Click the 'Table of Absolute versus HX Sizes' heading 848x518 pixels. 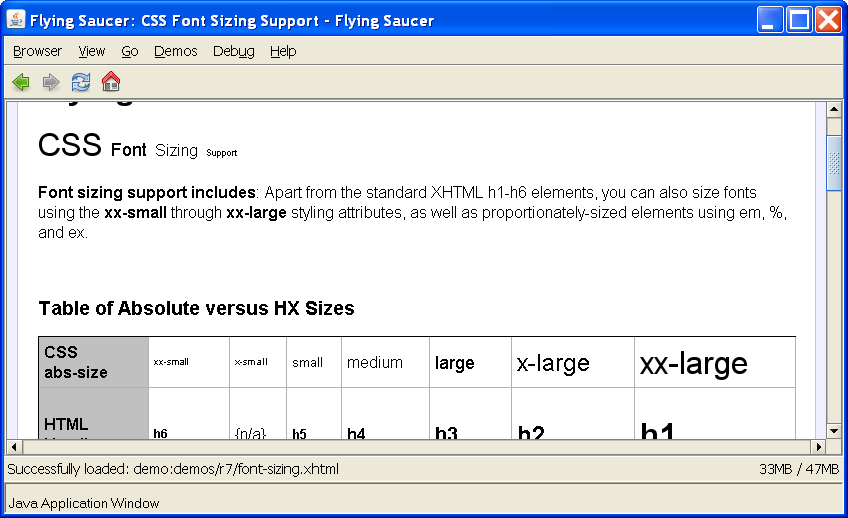coord(196,308)
